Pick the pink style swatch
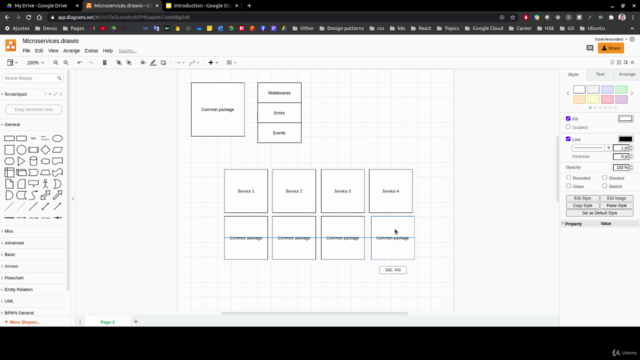This screenshot has height=360, width=640. point(607,100)
